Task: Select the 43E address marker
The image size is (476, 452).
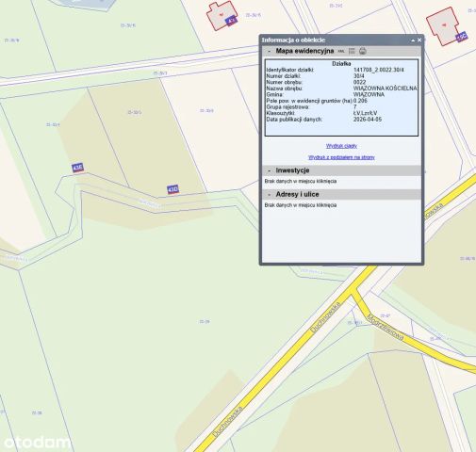Action: [x=77, y=168]
